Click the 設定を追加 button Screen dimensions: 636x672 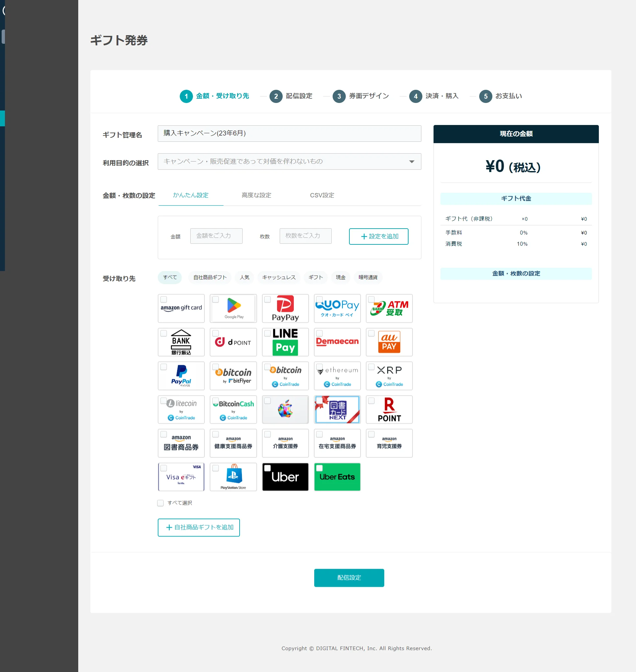click(x=379, y=236)
